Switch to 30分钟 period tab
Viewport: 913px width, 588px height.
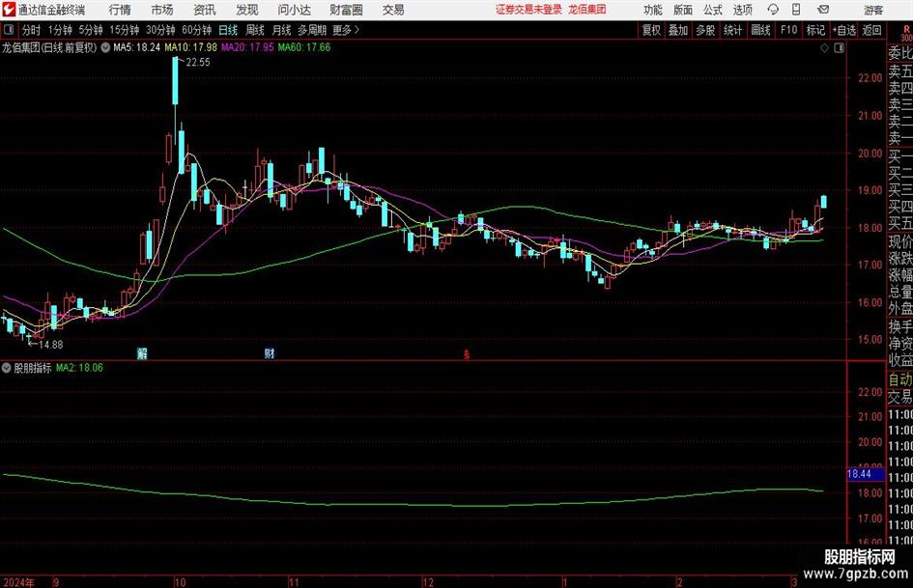[x=160, y=30]
